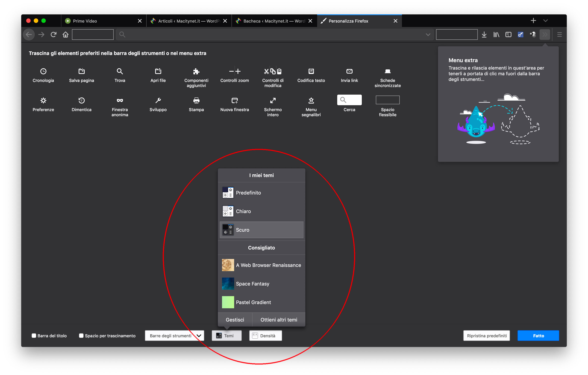Tick the Spazio per trascinamento checkbox
The image size is (588, 375).
pos(81,335)
